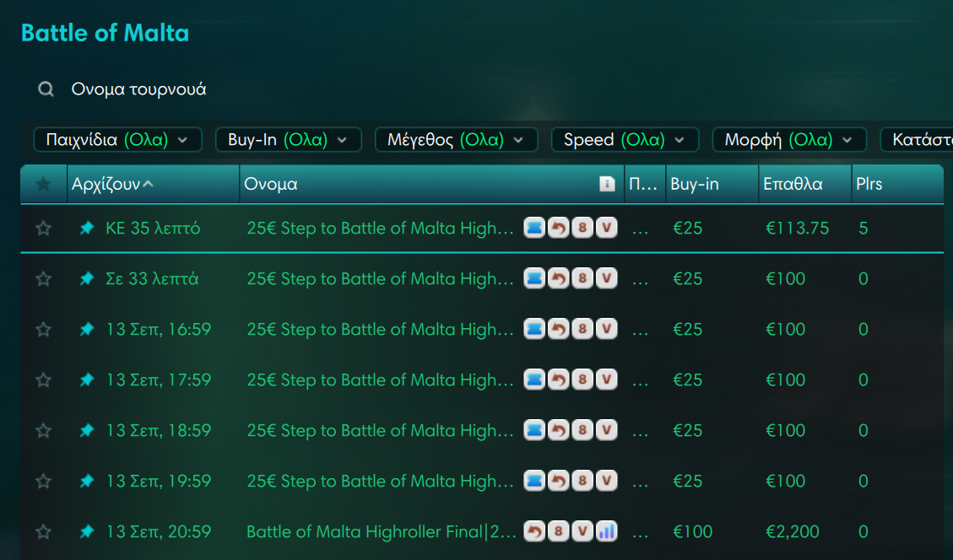Open the Παιχνίδια (Ολα) dropdown
Image resolution: width=953 pixels, height=560 pixels.
tap(118, 140)
